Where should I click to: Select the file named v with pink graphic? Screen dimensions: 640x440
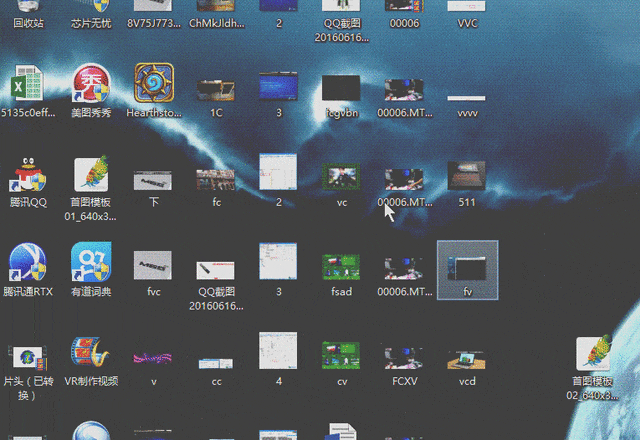coord(153,369)
